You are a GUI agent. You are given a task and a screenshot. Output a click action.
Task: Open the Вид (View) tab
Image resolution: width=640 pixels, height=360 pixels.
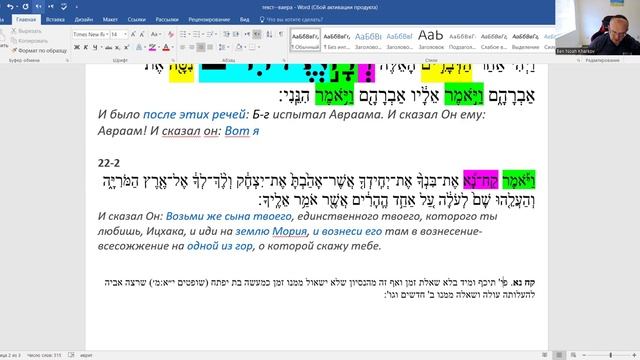click(x=244, y=19)
